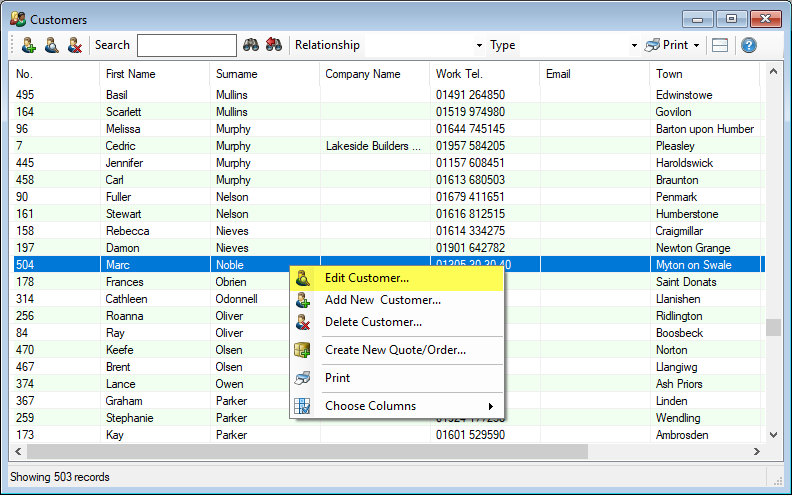Click into the Search text field
This screenshot has width=792, height=495.
(x=186, y=45)
